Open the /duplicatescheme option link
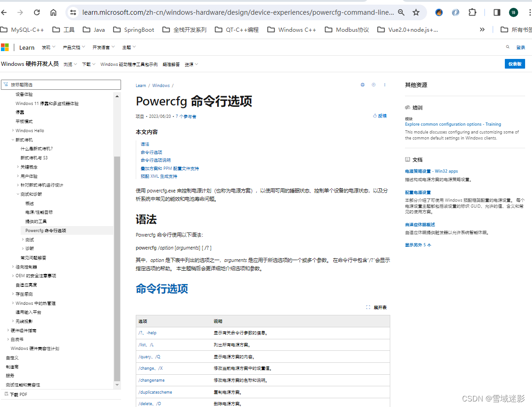 tap(155, 392)
